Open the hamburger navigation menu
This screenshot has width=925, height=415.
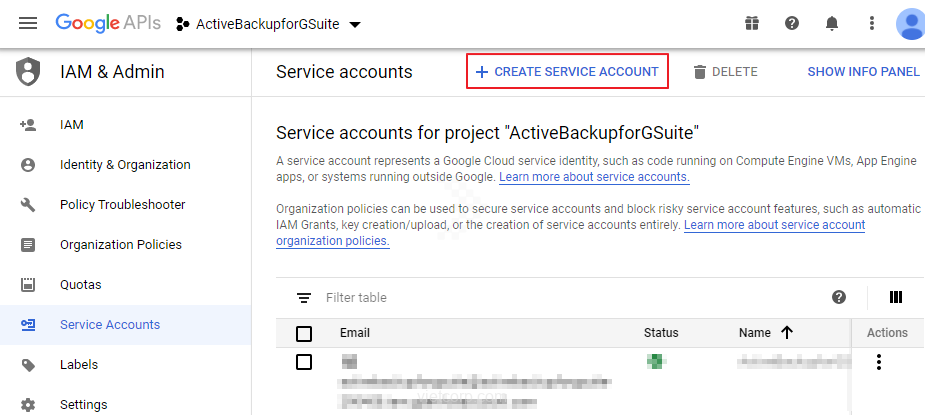[x=28, y=23]
